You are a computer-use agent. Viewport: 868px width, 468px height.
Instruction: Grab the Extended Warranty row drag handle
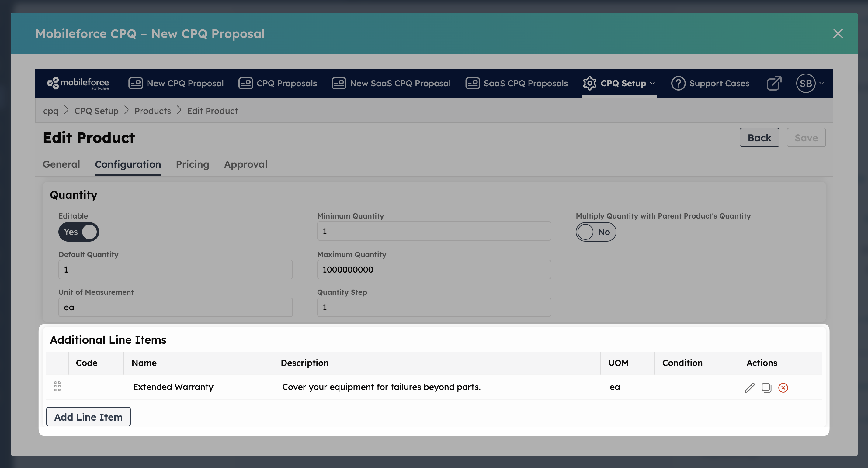pyautogui.click(x=57, y=386)
